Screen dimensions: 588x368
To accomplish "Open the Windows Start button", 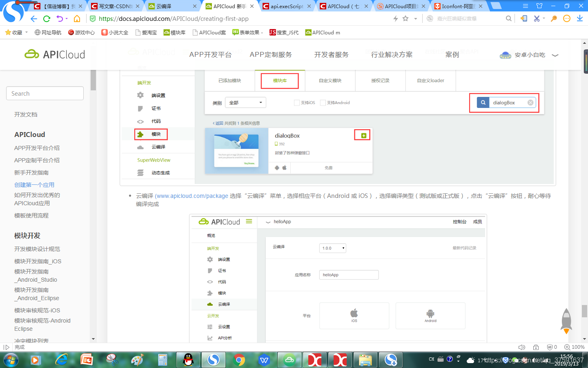I will click(x=11, y=360).
